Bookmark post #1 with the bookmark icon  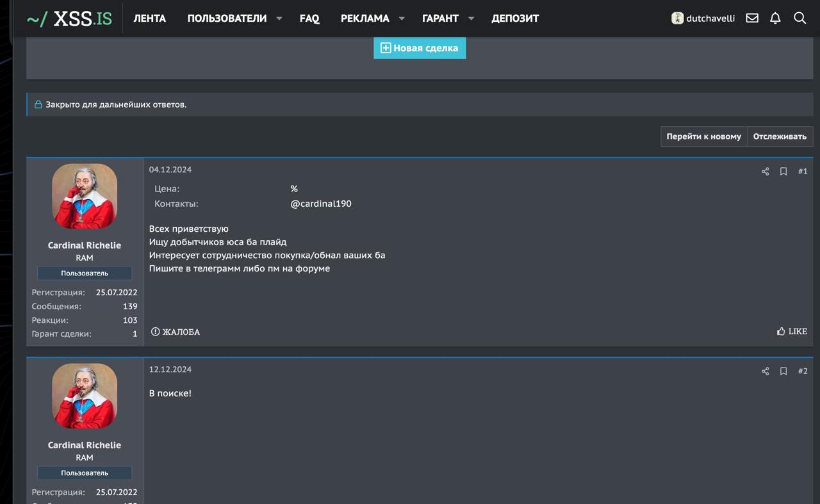coord(783,172)
